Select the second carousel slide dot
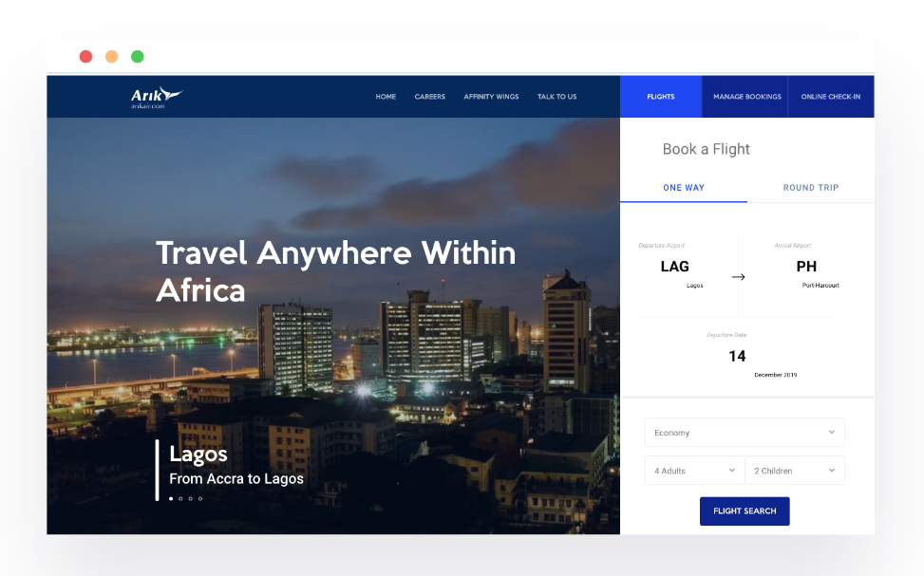This screenshot has height=576, width=924. (x=181, y=499)
